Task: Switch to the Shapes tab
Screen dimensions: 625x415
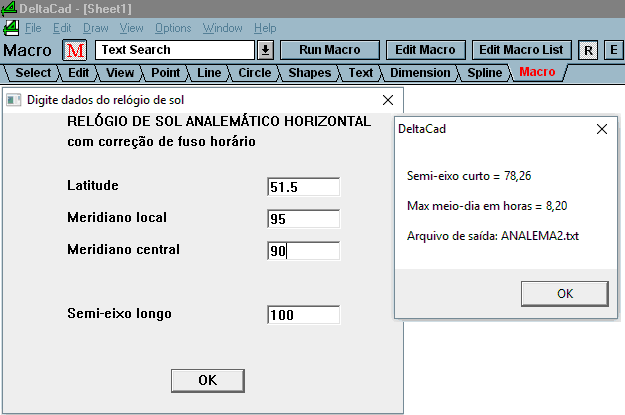Action: pyautogui.click(x=310, y=73)
